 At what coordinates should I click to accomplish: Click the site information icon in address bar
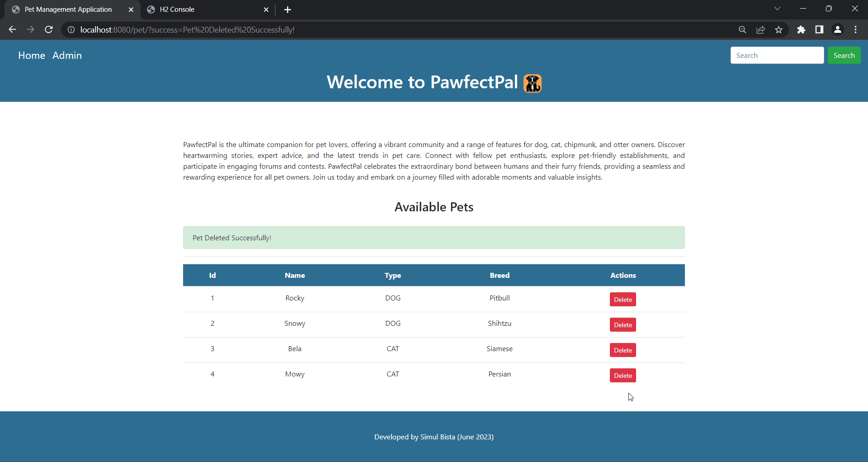(x=71, y=29)
